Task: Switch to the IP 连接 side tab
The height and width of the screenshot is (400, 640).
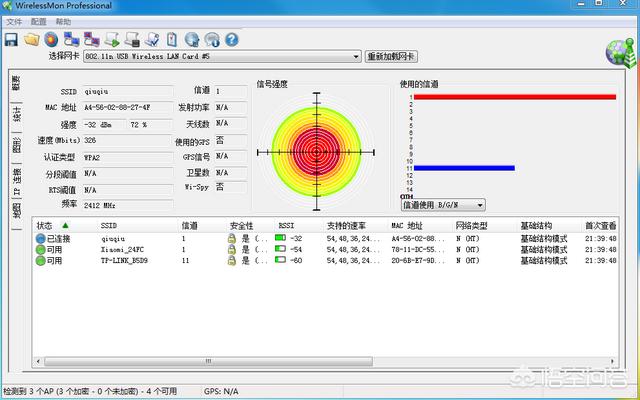Action: (16, 179)
